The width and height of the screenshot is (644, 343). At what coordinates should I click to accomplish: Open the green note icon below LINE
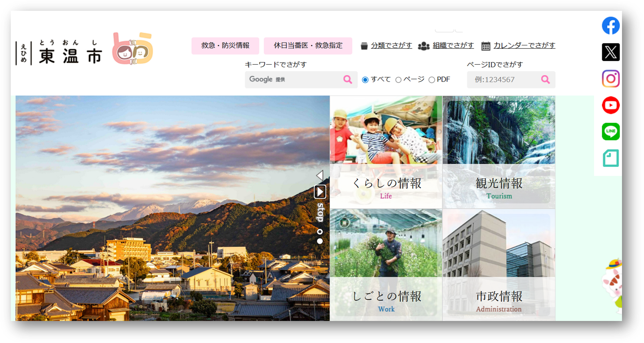click(610, 158)
